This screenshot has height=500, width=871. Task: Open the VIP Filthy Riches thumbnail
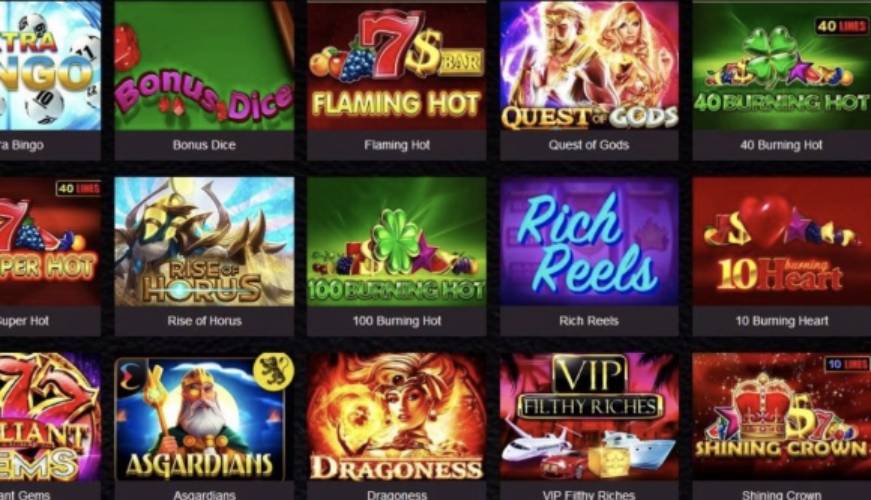(x=589, y=418)
